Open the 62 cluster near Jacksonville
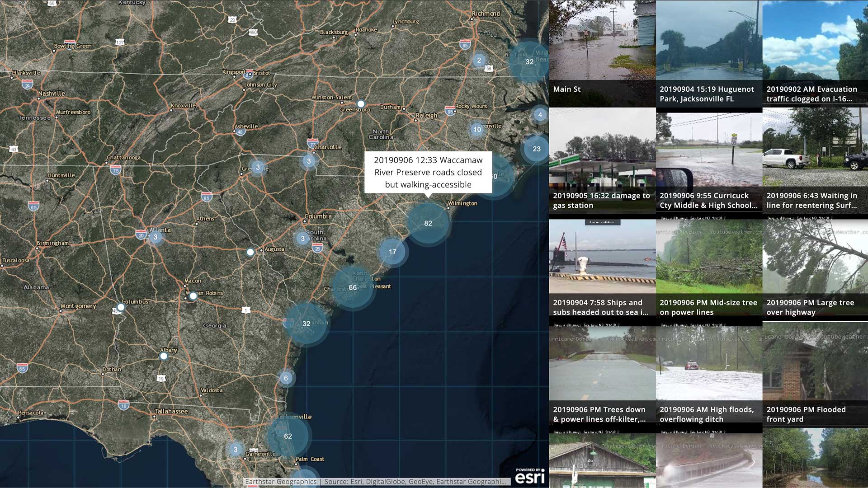Viewport: 868px width, 488px height. click(288, 436)
